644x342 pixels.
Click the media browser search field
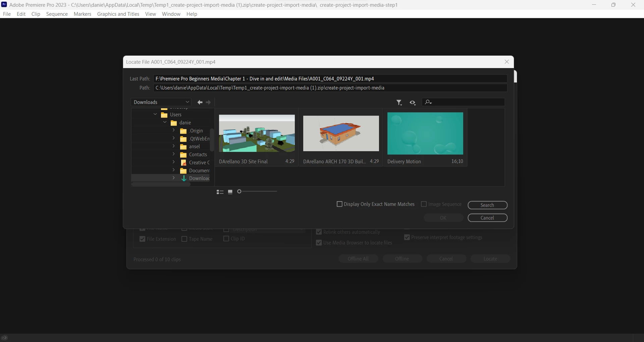tap(463, 102)
